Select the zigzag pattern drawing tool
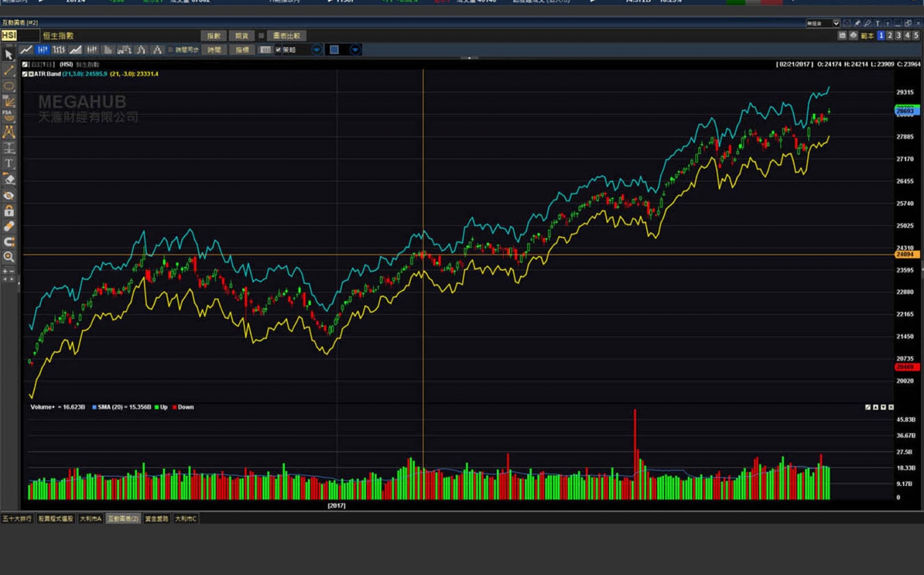Image resolution: width=924 pixels, height=575 pixels. pos(9,131)
